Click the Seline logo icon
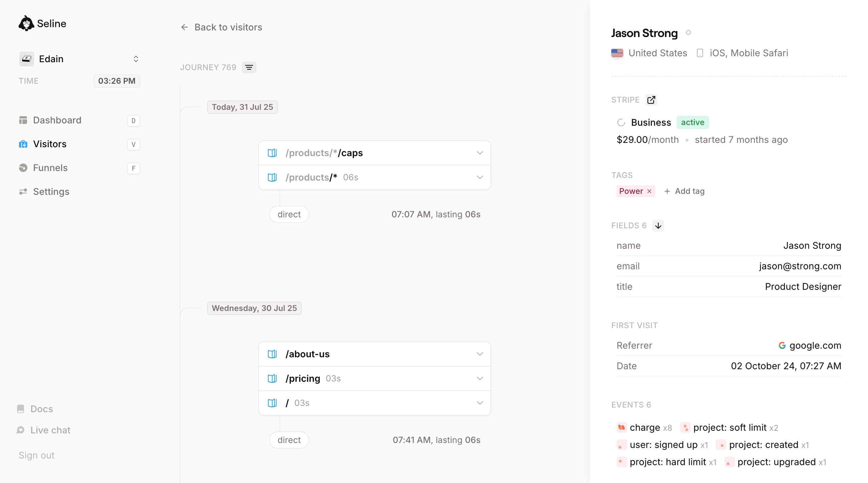This screenshot has width=868, height=483. [x=26, y=23]
